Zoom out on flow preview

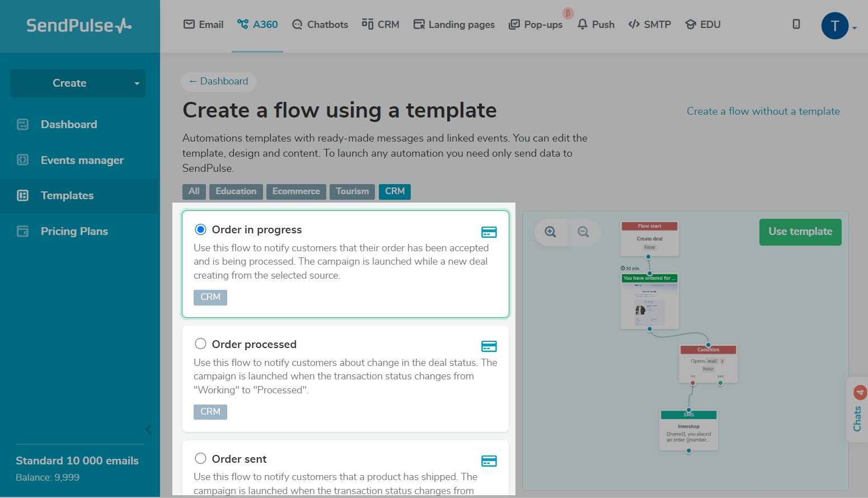(x=584, y=232)
